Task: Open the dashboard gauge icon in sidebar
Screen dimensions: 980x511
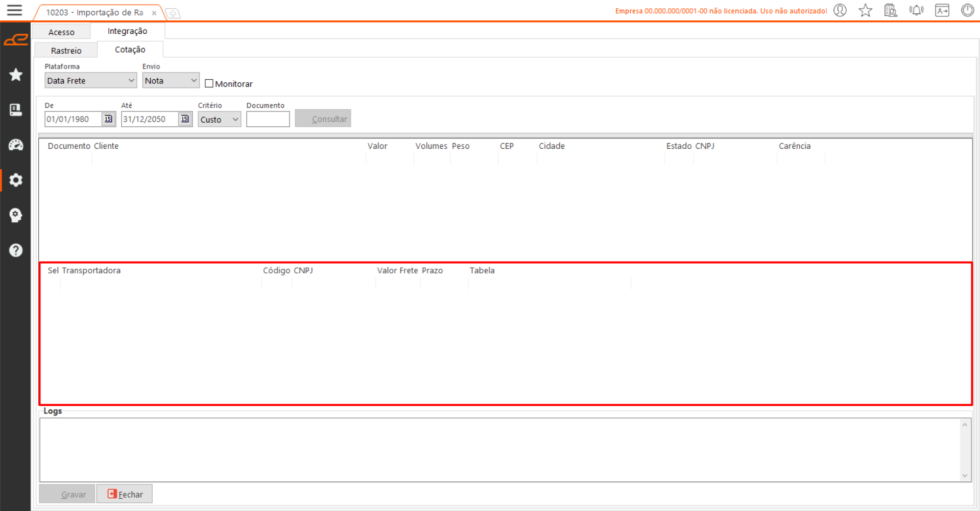Action: pos(16,145)
